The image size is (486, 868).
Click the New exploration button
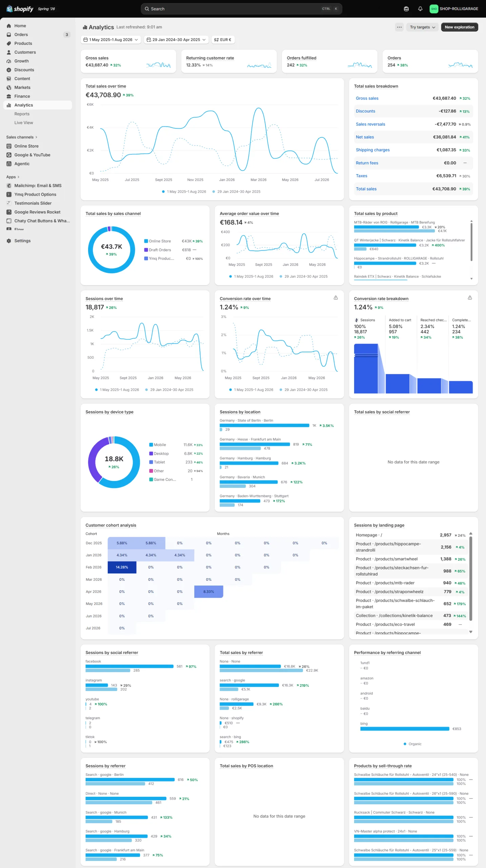pos(459,27)
